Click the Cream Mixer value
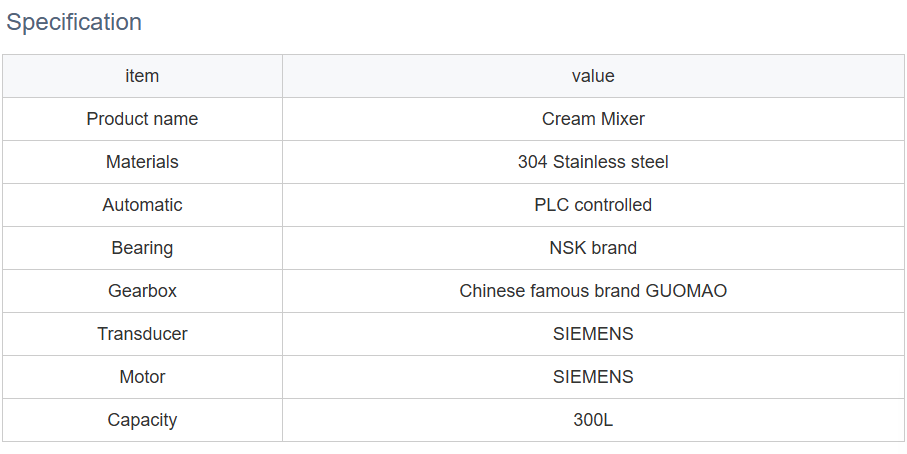 pyautogui.click(x=593, y=119)
